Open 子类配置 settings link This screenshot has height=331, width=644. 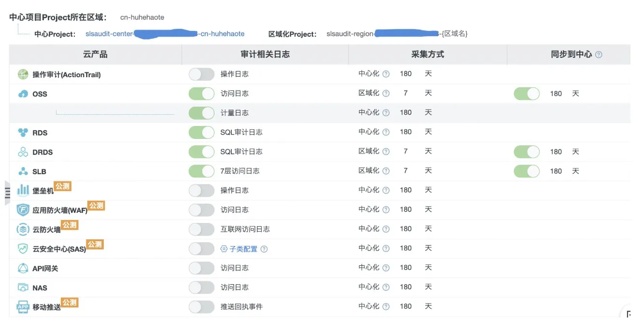pyautogui.click(x=243, y=249)
